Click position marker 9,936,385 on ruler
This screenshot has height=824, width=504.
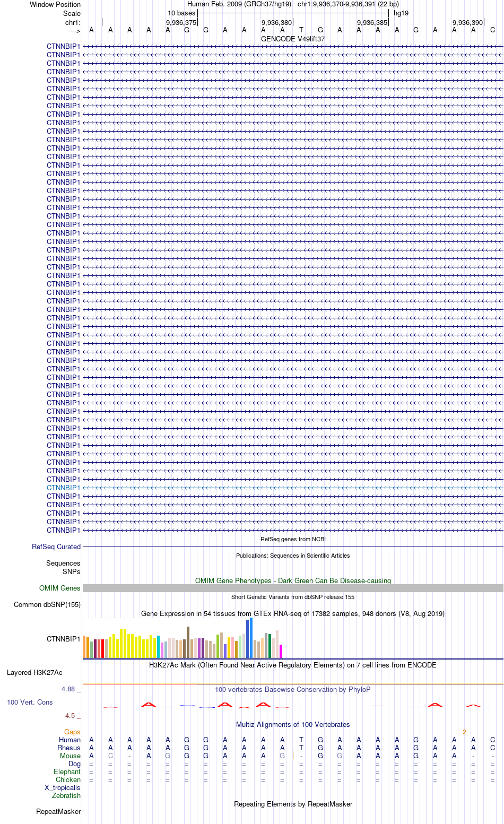[x=372, y=22]
